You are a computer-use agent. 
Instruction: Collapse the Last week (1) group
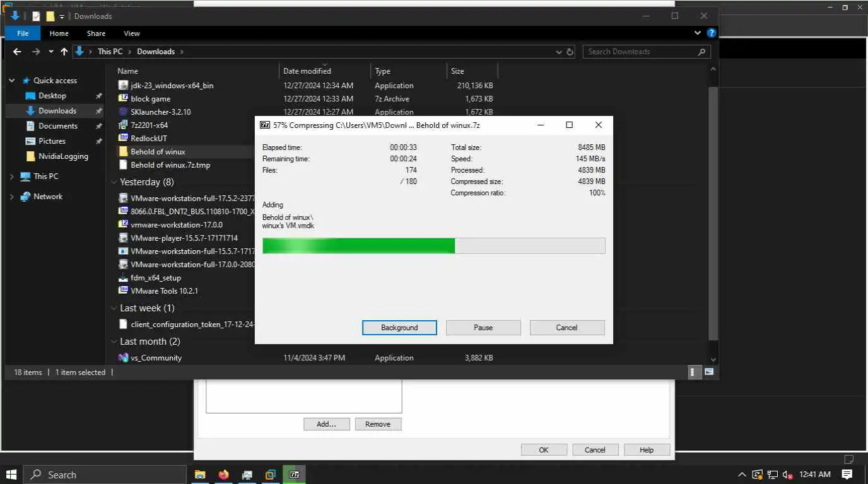[x=114, y=308]
